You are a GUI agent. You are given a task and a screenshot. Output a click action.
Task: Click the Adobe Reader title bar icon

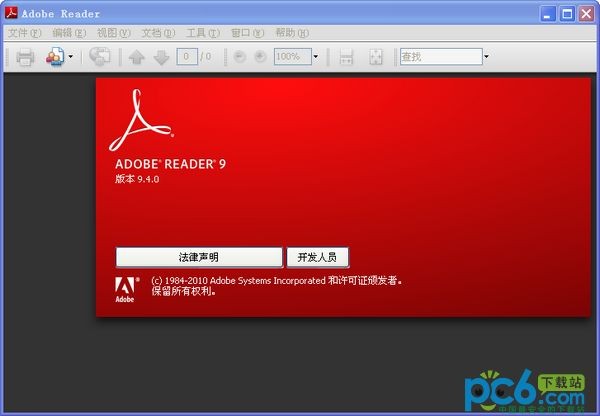click(11, 13)
